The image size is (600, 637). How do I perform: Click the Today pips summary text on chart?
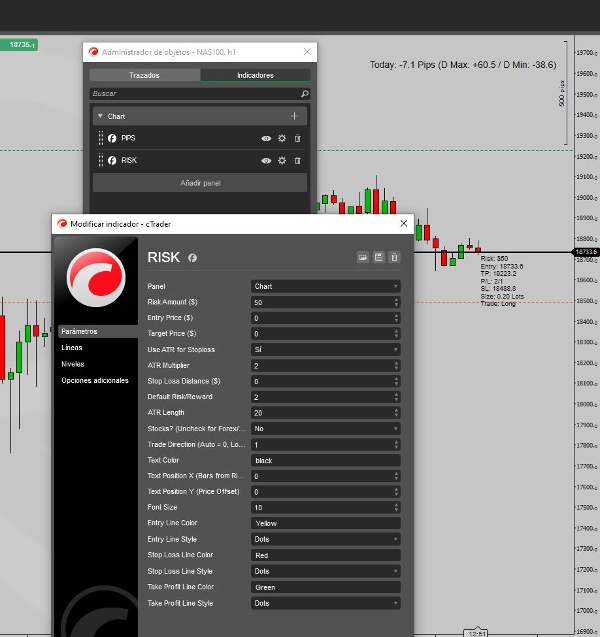[x=463, y=65]
